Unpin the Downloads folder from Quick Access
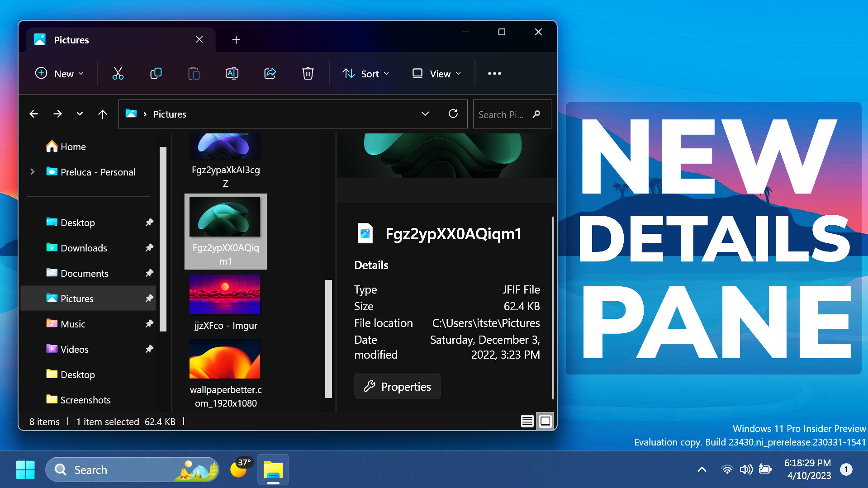Screen dimensions: 868x488 pyautogui.click(x=149, y=247)
